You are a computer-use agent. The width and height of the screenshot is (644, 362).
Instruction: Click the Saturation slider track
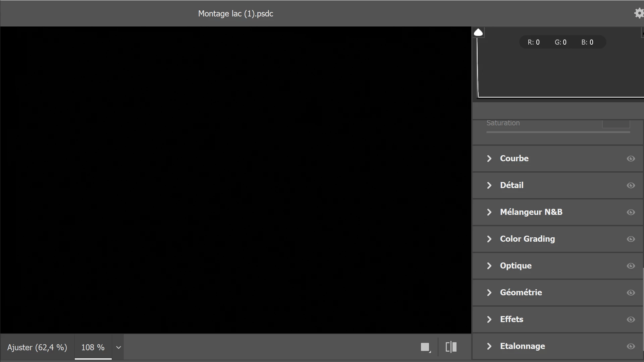coord(558,132)
